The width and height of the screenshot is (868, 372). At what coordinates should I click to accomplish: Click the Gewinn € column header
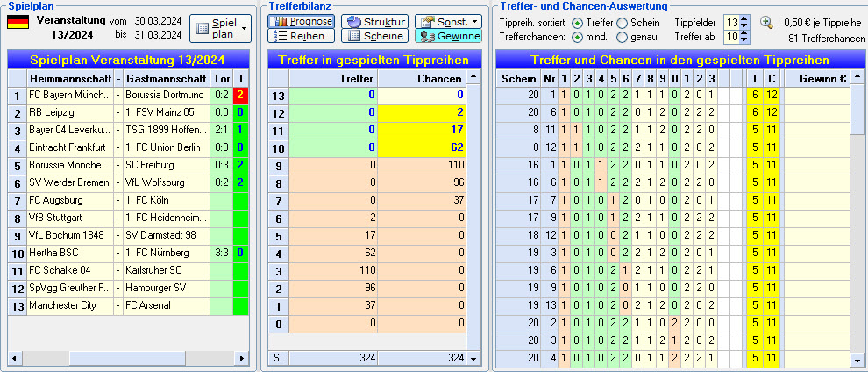817,78
